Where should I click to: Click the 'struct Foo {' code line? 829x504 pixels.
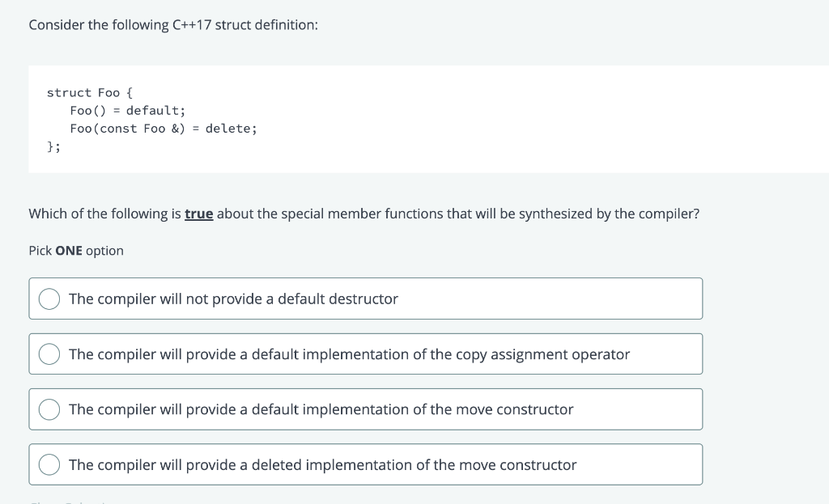pos(90,93)
